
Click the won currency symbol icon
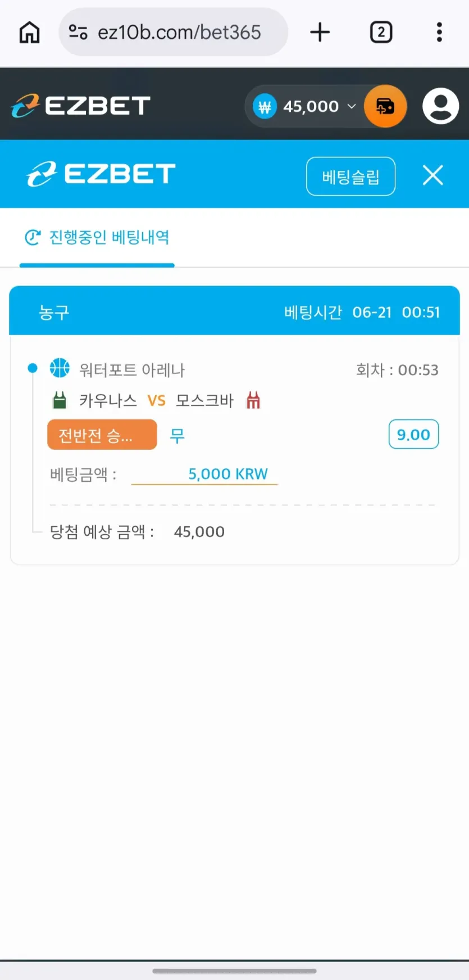click(265, 106)
